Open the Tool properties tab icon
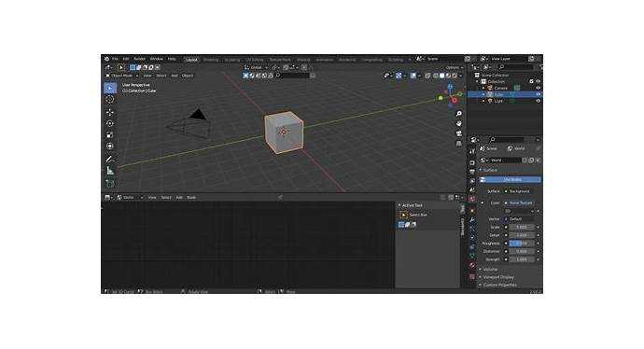 (472, 152)
